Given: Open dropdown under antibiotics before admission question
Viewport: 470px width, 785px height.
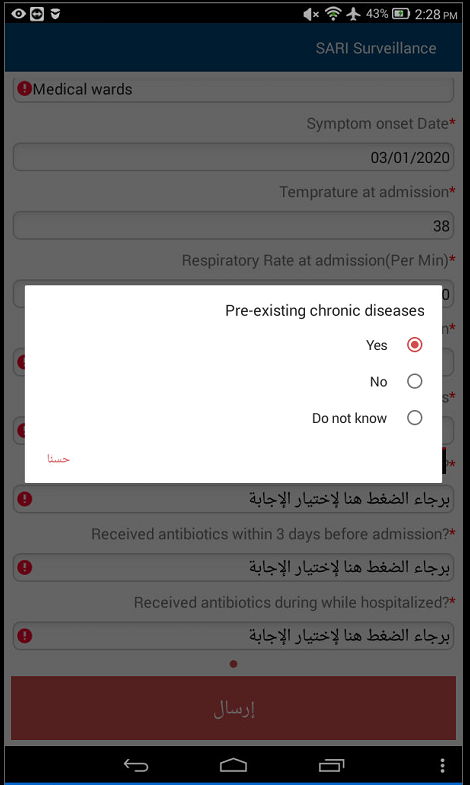Looking at the screenshot, I should pyautogui.click(x=233, y=567).
